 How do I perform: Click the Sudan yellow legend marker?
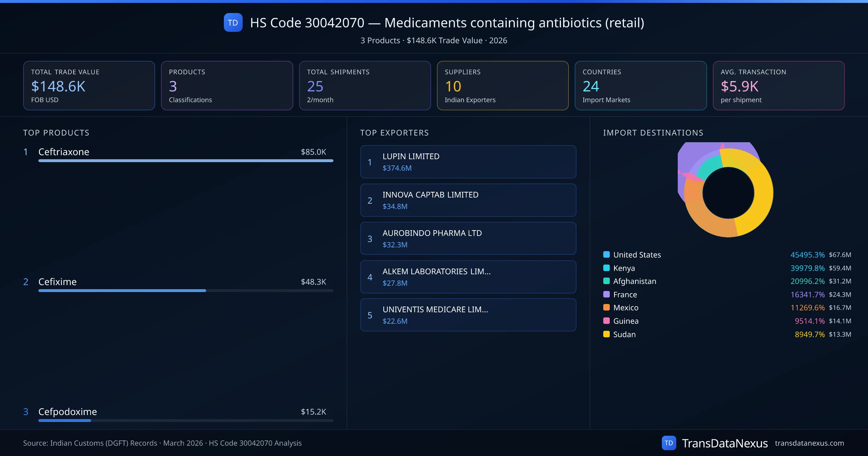point(607,334)
